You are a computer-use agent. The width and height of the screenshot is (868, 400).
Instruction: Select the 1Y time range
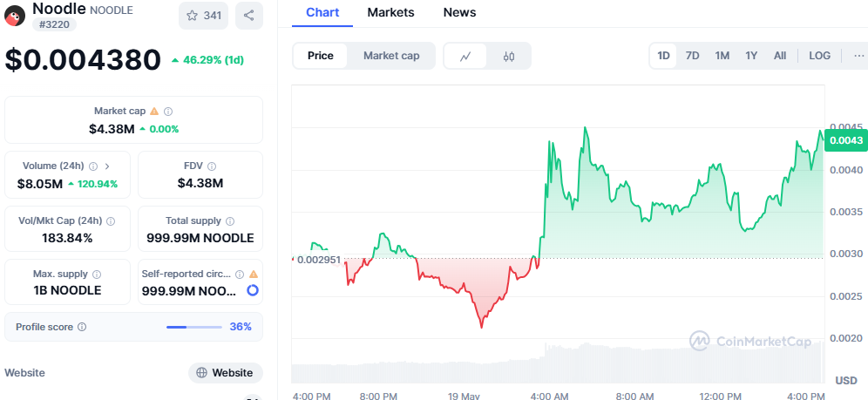751,55
